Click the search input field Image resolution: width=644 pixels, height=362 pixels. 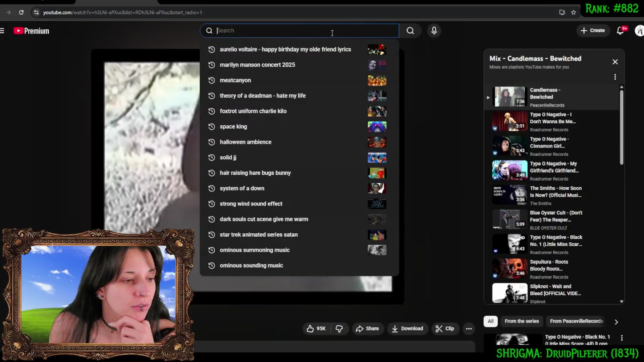[x=299, y=31]
